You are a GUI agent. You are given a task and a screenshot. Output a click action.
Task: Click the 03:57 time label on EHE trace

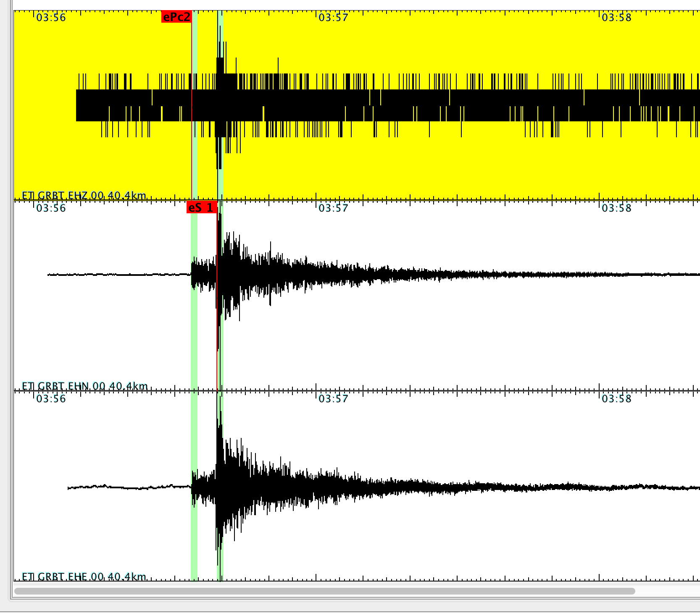tap(333, 399)
